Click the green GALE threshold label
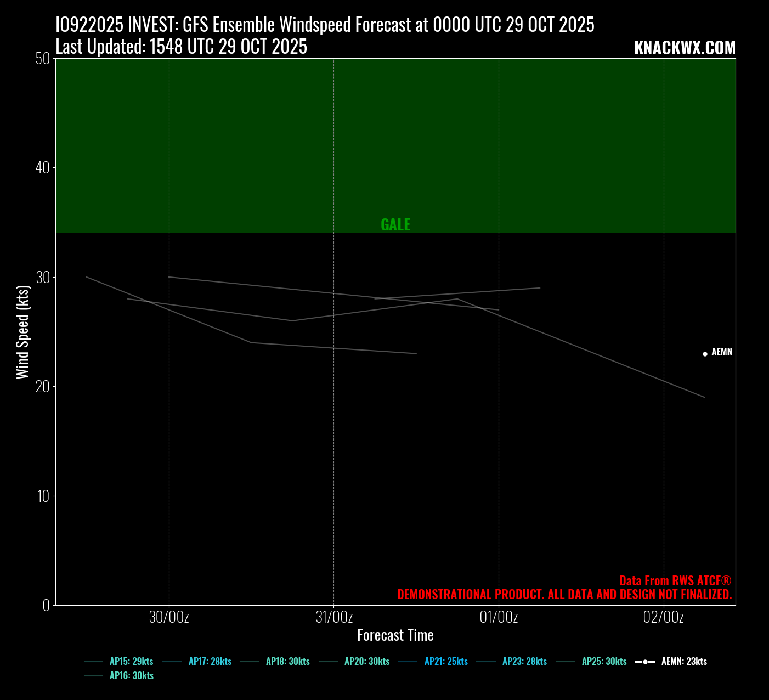 pos(395,224)
